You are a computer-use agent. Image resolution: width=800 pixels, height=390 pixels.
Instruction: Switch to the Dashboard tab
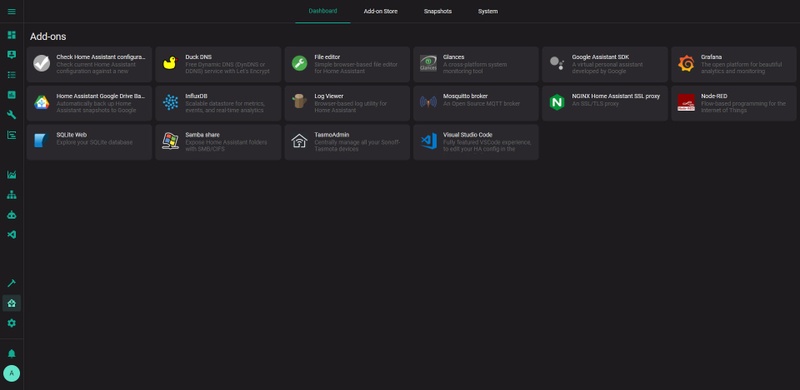(x=322, y=11)
